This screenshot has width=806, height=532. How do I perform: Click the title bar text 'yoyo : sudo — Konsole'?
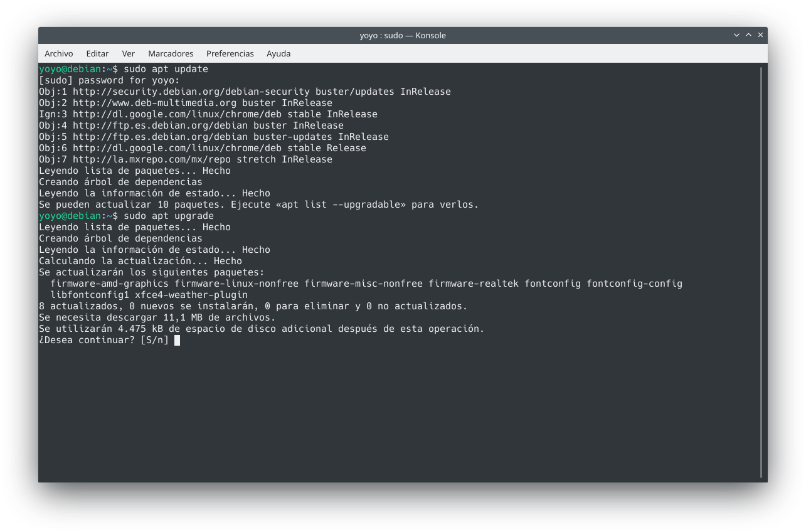pos(403,35)
